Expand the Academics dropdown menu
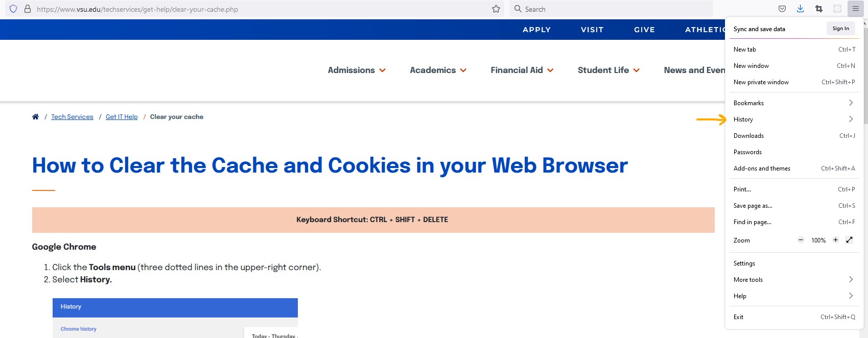Screen dimensions: 868x338 [x=438, y=70]
